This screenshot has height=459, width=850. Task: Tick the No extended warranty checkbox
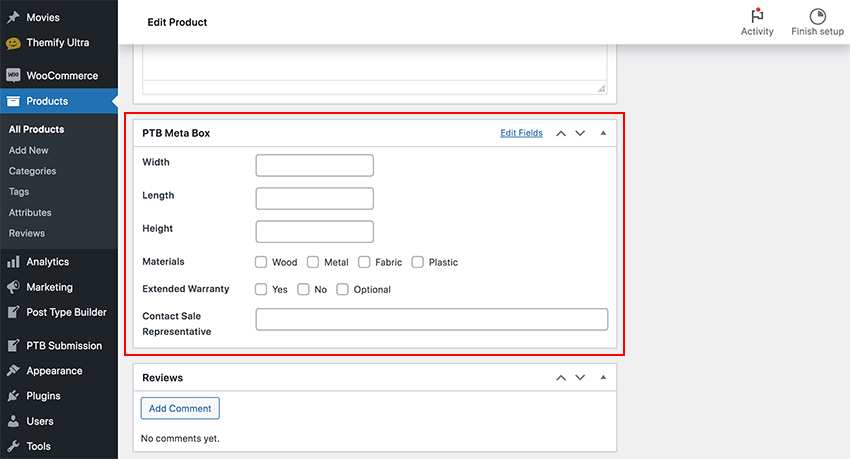tap(303, 289)
